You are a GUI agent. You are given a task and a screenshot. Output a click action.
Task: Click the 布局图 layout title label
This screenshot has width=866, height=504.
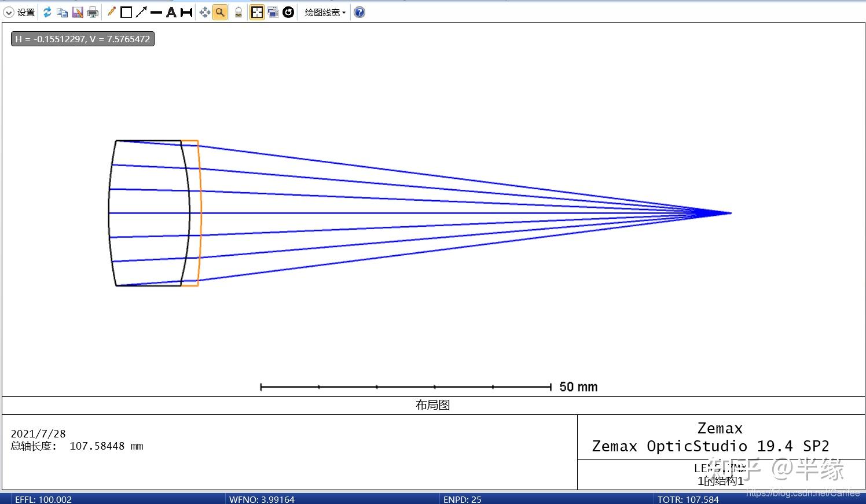pyautogui.click(x=433, y=405)
